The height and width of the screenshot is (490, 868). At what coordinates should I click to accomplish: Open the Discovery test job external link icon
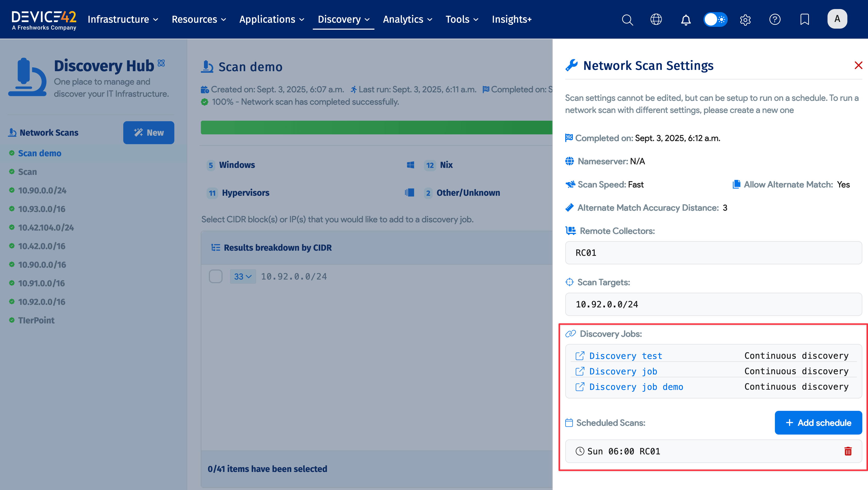(580, 356)
